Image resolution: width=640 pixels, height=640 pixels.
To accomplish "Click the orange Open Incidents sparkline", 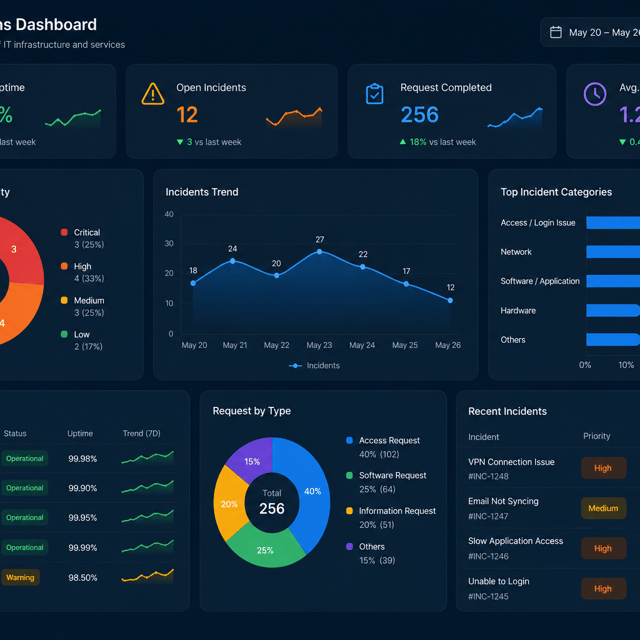I will click(x=294, y=118).
